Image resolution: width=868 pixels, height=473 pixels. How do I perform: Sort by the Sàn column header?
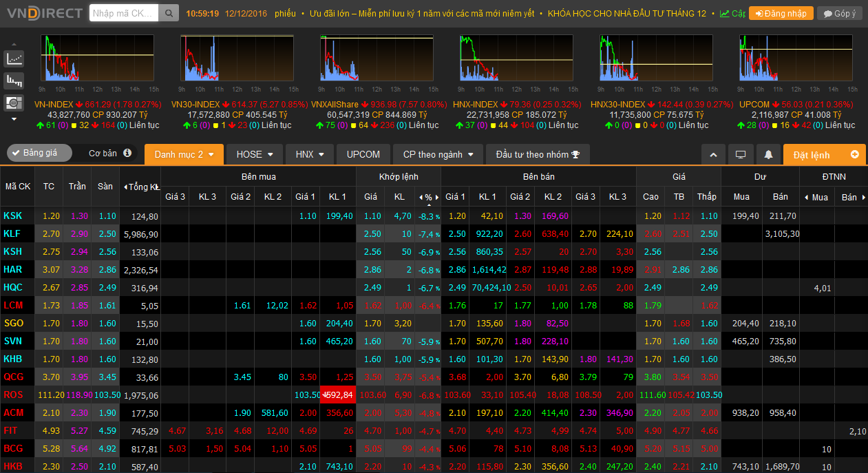point(105,187)
